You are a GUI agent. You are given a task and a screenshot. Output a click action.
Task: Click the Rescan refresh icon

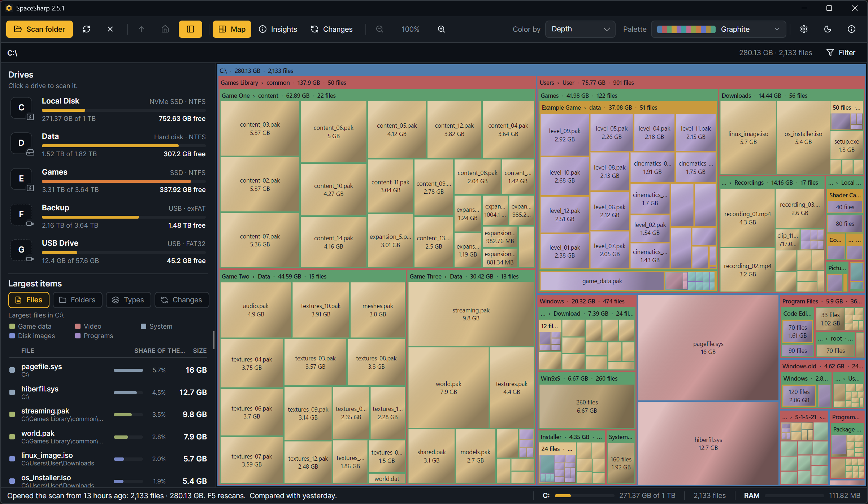click(86, 29)
